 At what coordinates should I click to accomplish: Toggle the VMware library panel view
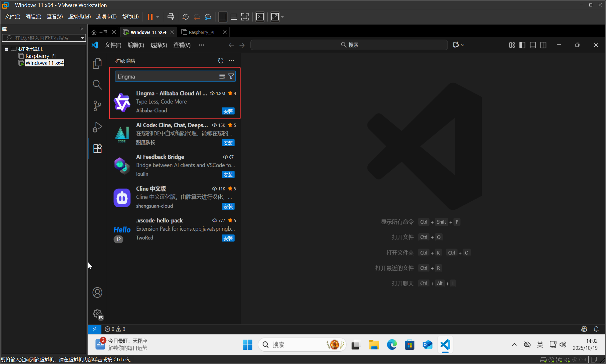(223, 17)
